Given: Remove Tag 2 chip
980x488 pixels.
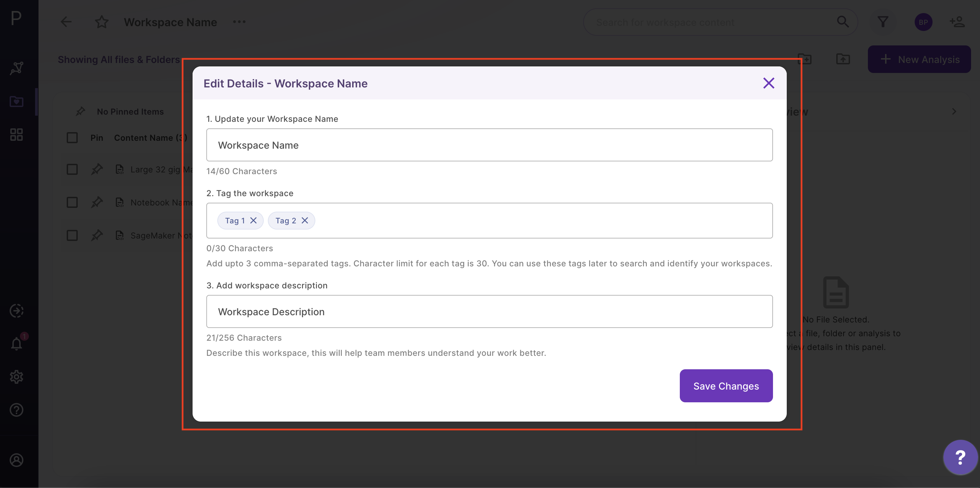Looking at the screenshot, I should click(305, 220).
